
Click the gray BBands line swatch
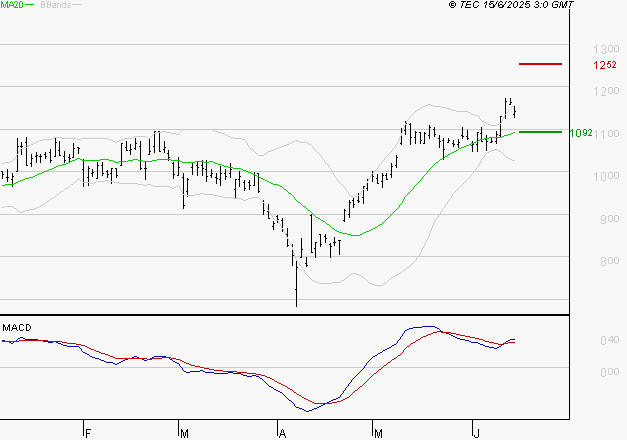click(77, 6)
